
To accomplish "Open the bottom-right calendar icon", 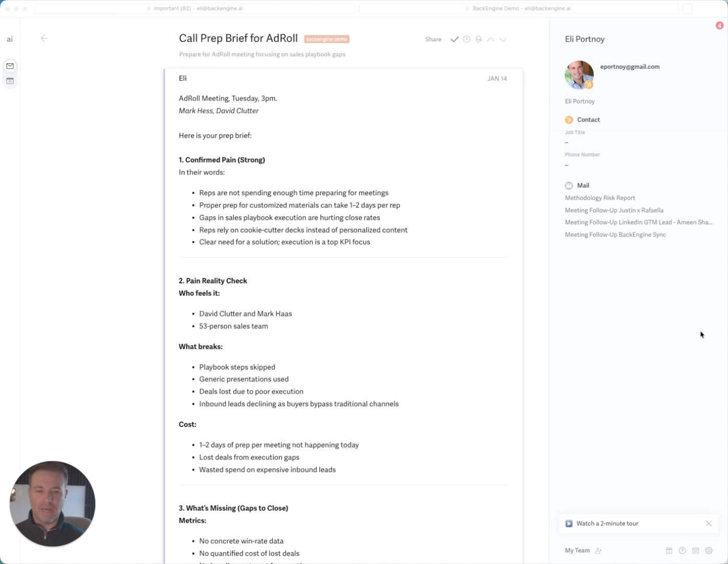I will pyautogui.click(x=696, y=550).
